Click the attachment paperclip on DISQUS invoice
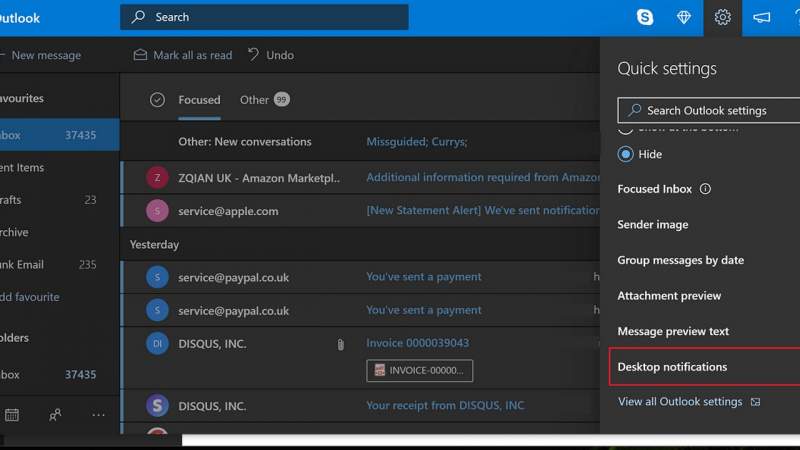Screen dimensions: 800x450 point(340,344)
